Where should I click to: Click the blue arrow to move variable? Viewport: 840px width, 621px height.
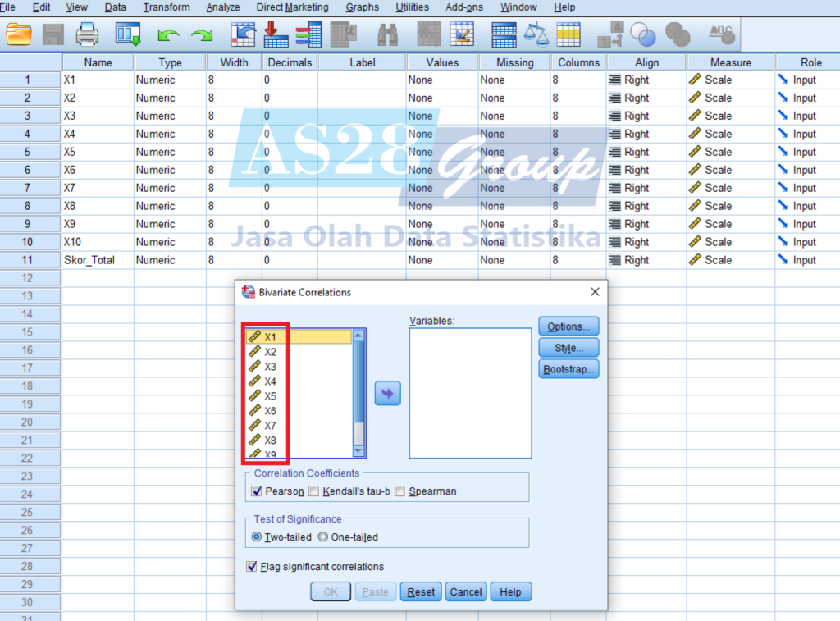pos(387,394)
